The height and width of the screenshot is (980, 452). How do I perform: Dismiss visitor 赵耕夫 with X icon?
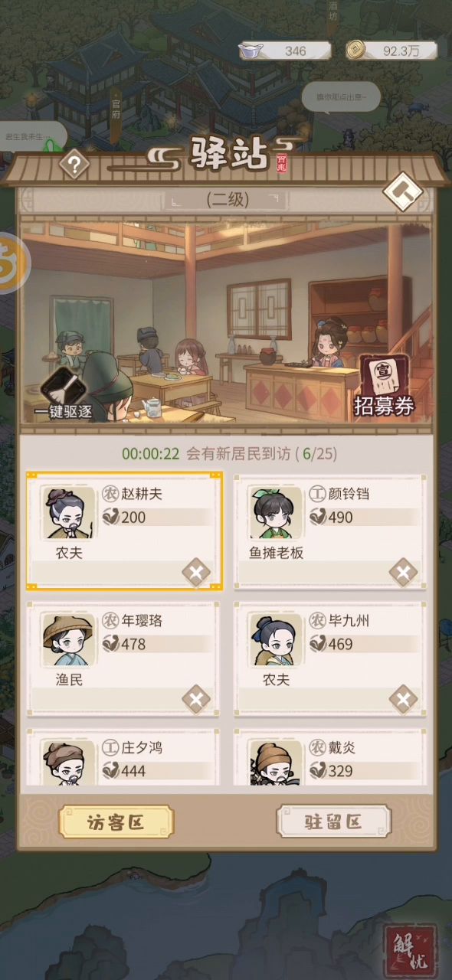click(195, 572)
